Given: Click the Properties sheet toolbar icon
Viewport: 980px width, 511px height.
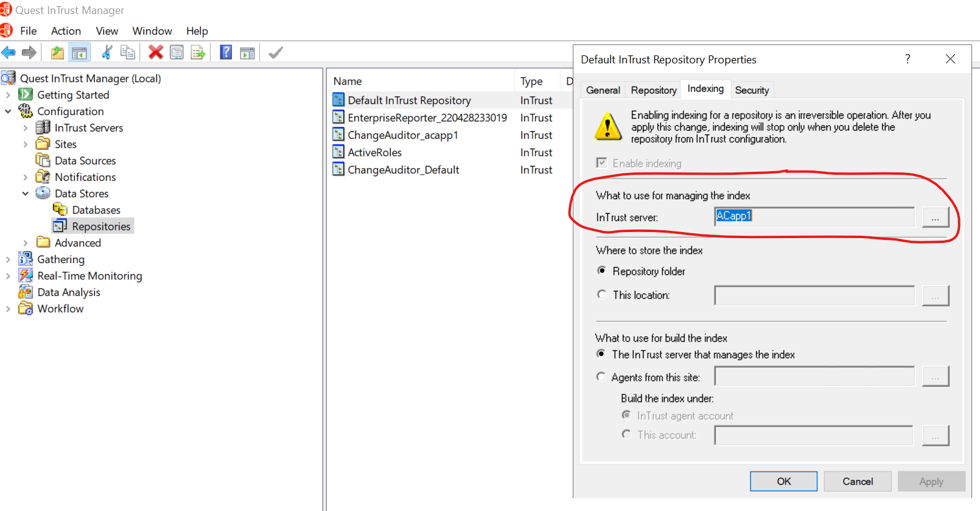Looking at the screenshot, I should point(177,52).
